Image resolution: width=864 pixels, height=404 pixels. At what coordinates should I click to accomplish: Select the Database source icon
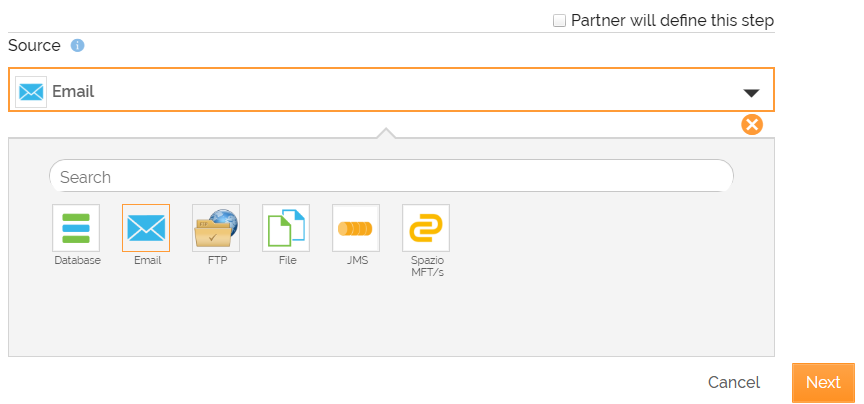pyautogui.click(x=76, y=228)
